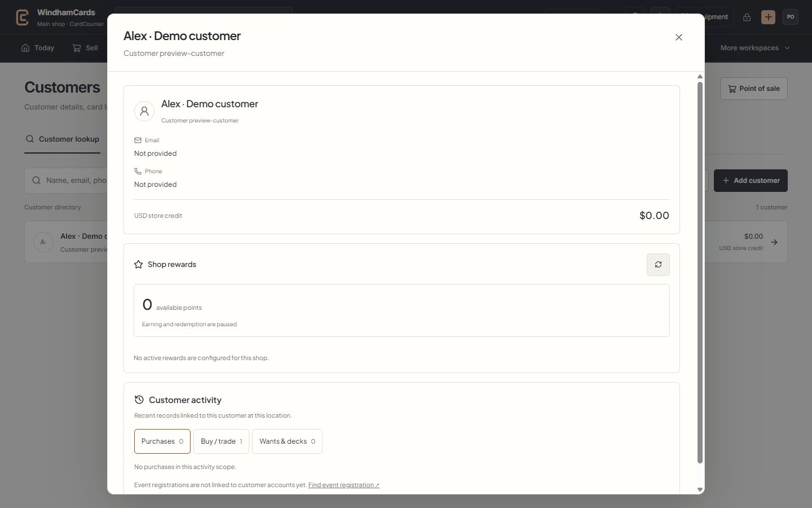Click the 'Customer directory' label
Image resolution: width=812 pixels, height=508 pixels.
coord(52,207)
